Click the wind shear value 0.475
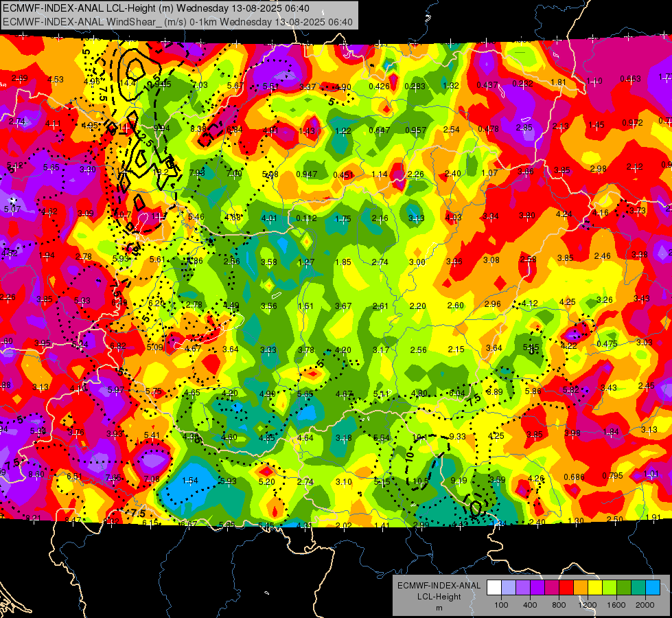Screen dimensions: 672x618 click(607, 343)
